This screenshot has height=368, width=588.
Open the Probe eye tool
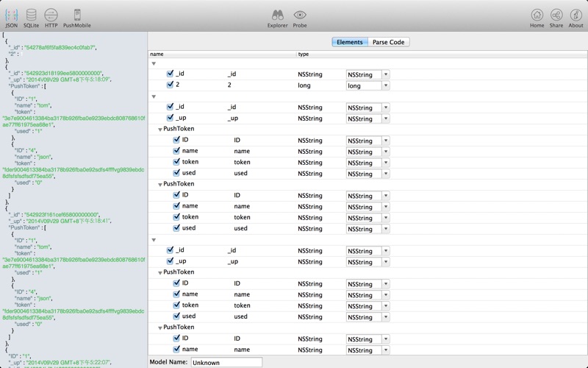300,18
